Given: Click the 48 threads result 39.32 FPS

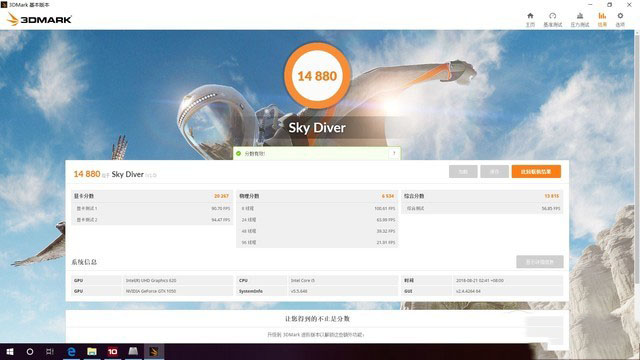Looking at the screenshot, I should point(386,231).
